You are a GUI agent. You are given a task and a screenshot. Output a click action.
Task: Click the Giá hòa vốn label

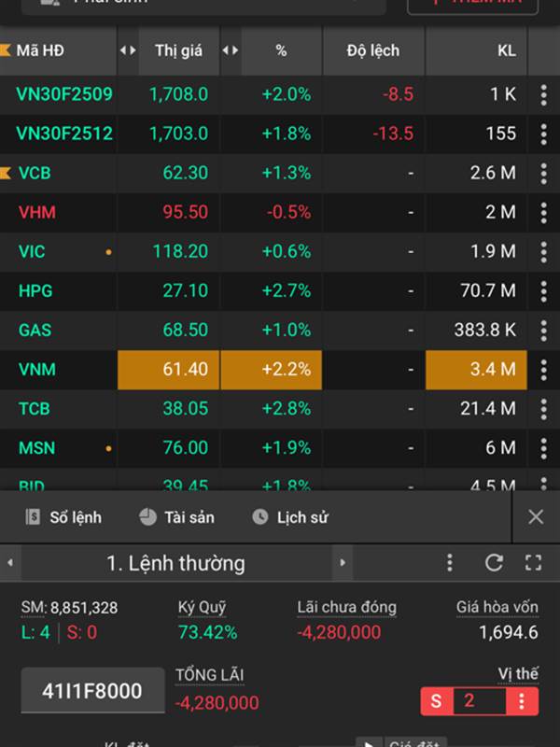[x=497, y=608]
